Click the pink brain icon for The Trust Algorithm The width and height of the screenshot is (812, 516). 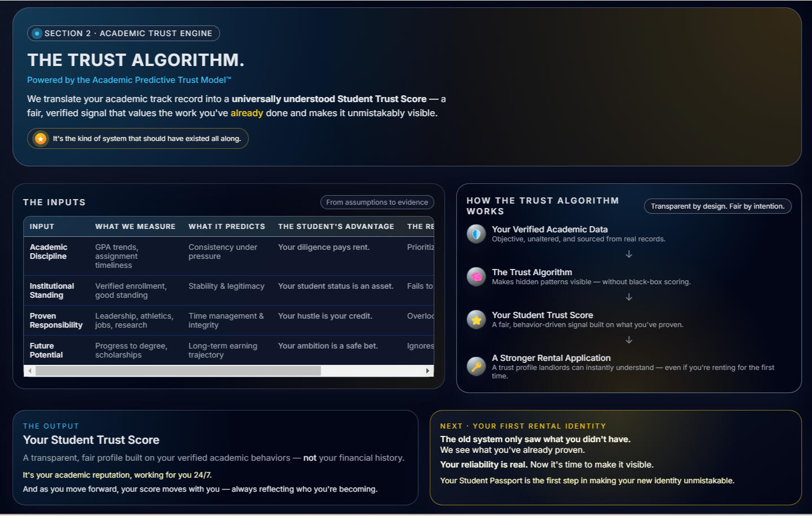476,276
